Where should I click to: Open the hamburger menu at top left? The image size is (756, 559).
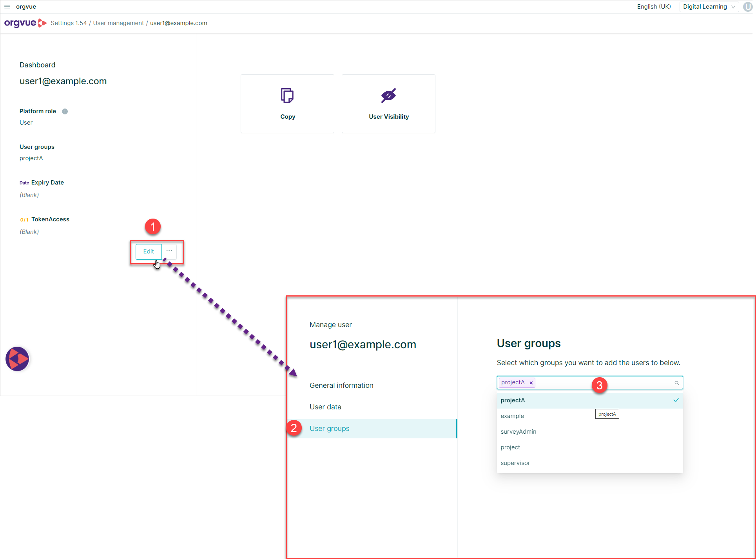[x=7, y=7]
